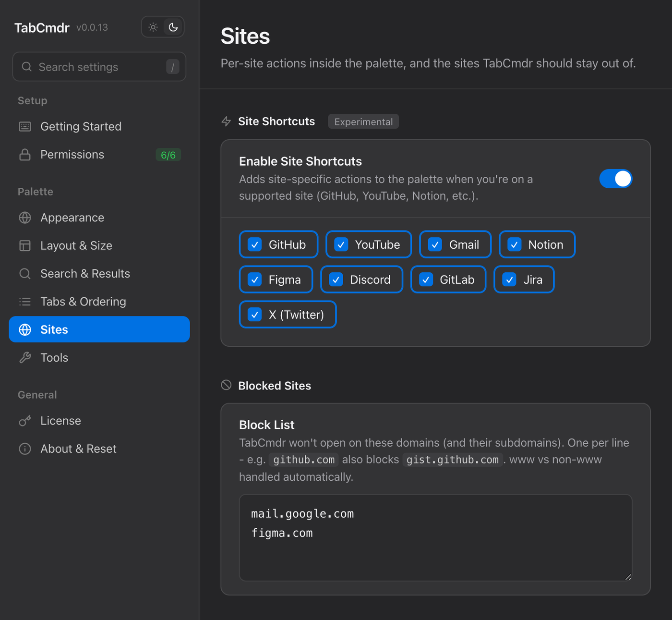Screen dimensions: 672x620
Task: Uncheck the Notion shortcut checkbox
Action: pos(515,244)
